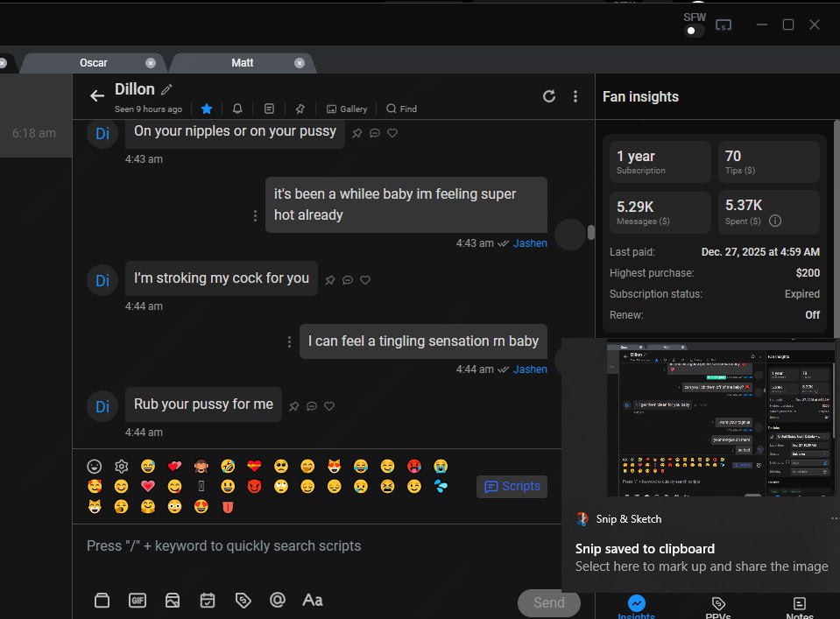Viewport: 840px width, 619px height.
Task: Click the @ mention icon
Action: tap(278, 600)
